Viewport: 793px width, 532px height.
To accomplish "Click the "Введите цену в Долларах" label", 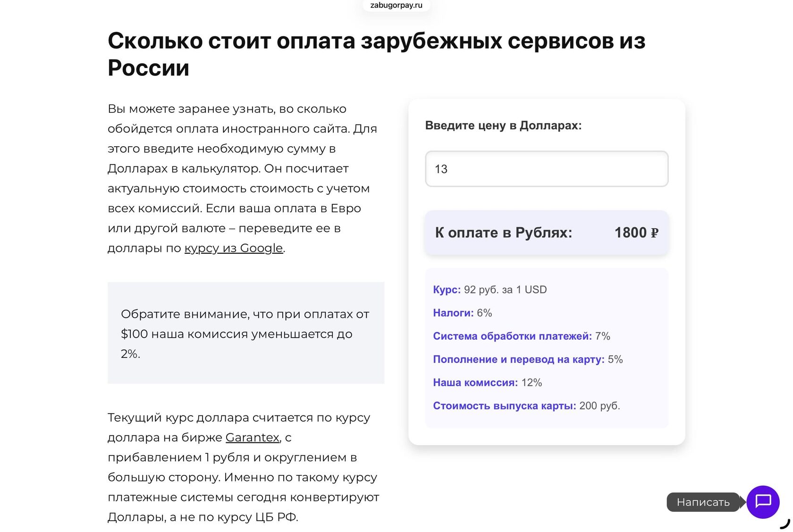I will [503, 125].
